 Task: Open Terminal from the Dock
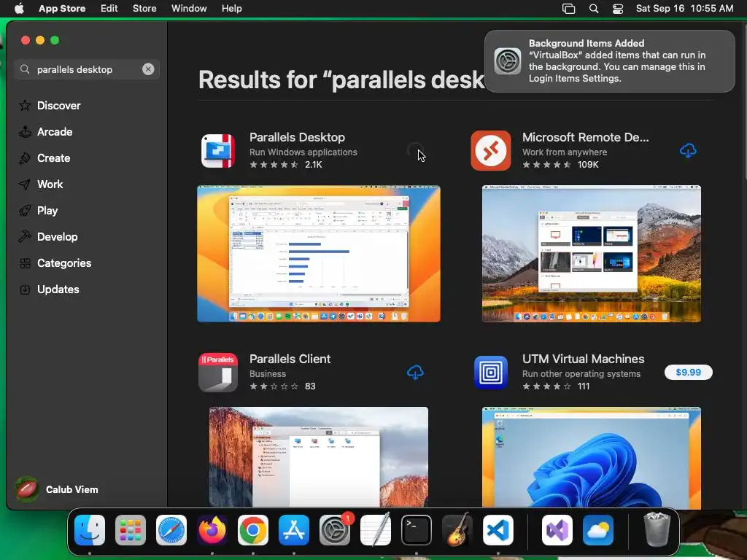417,530
